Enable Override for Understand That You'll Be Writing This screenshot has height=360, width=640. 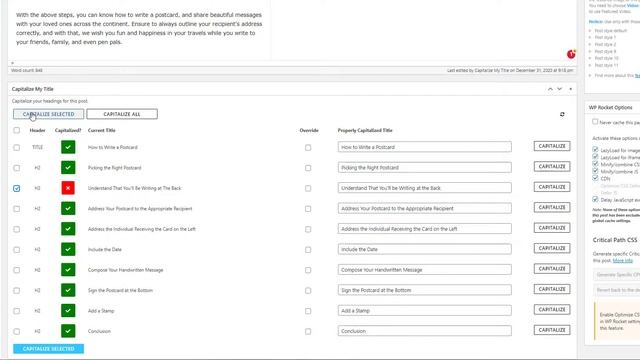click(308, 188)
